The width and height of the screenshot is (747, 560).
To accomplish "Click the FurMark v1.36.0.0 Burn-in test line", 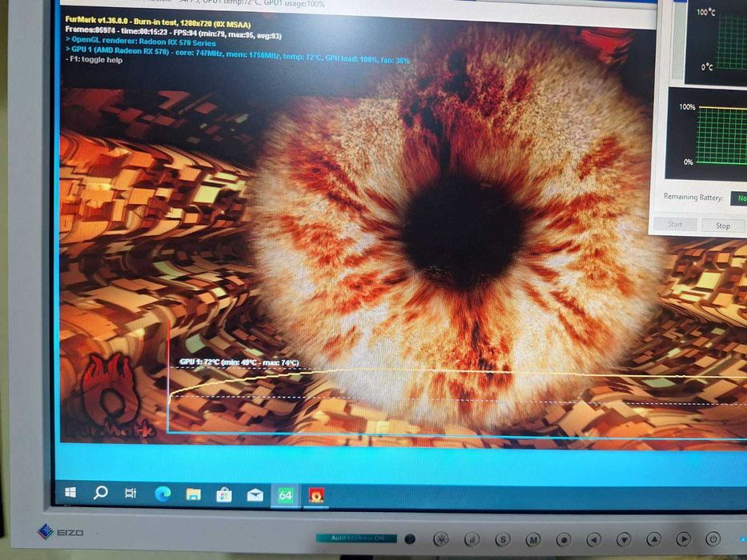I will 158,22.
